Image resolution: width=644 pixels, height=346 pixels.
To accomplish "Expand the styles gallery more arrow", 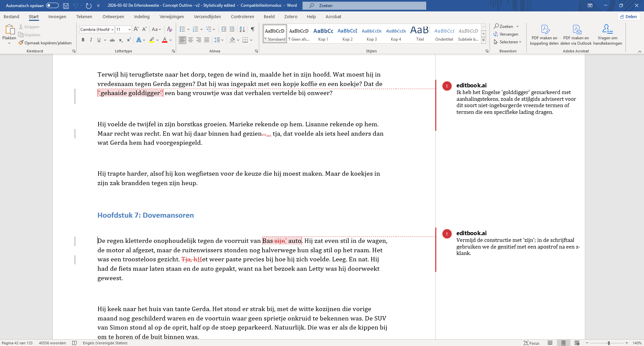I will pos(483,40).
